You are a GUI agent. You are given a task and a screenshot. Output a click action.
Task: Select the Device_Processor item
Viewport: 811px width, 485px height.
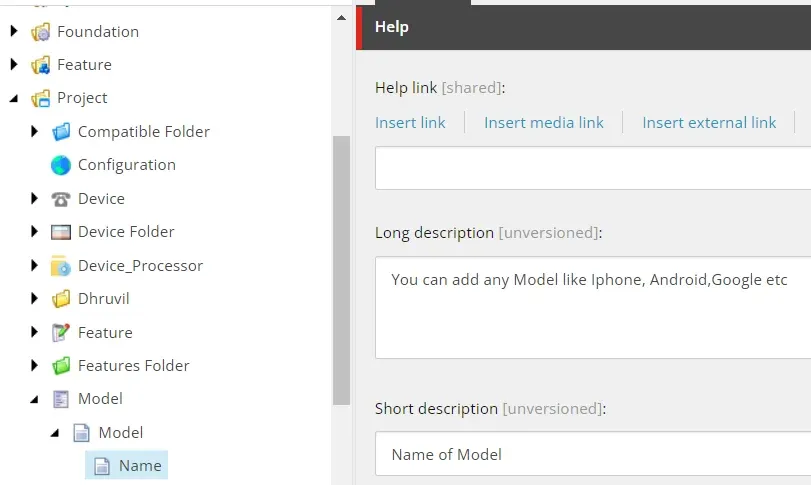coord(141,266)
